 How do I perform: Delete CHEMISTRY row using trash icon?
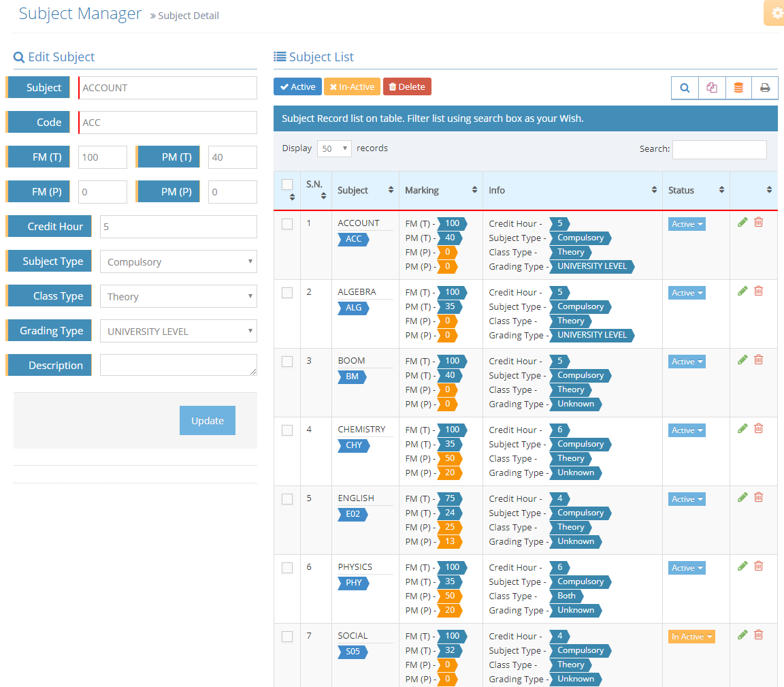click(x=759, y=428)
